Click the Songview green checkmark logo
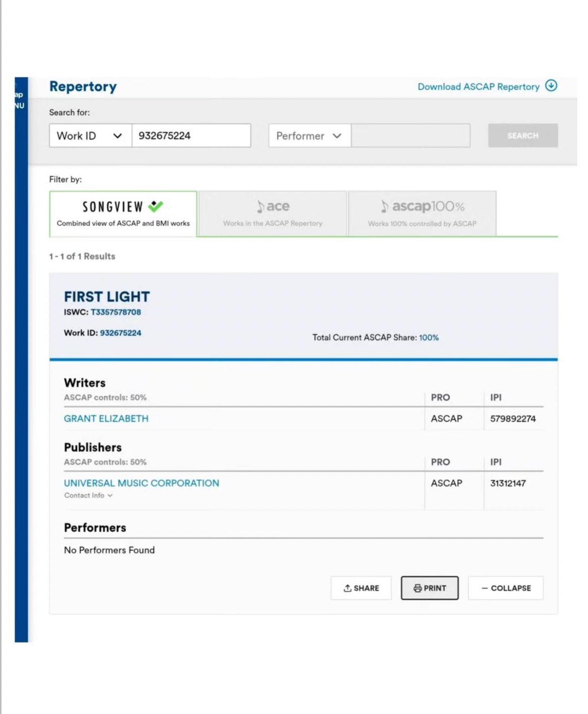The image size is (588, 714). [155, 206]
